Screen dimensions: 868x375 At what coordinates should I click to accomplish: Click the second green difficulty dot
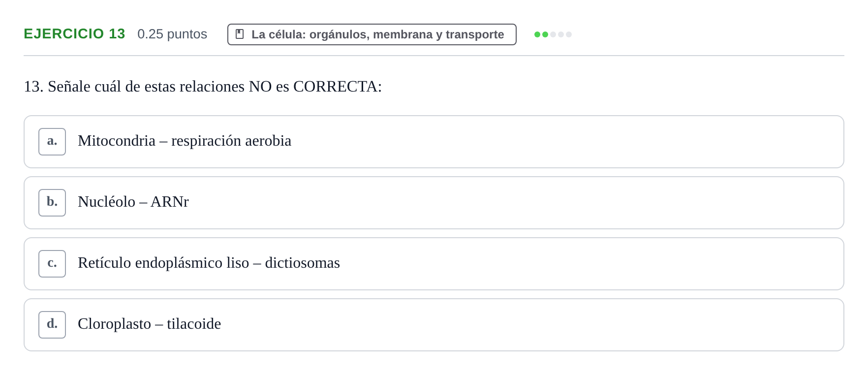545,34
